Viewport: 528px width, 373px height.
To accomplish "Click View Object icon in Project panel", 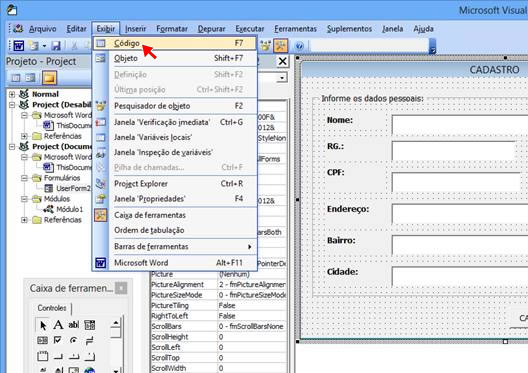I will pyautogui.click(x=31, y=78).
